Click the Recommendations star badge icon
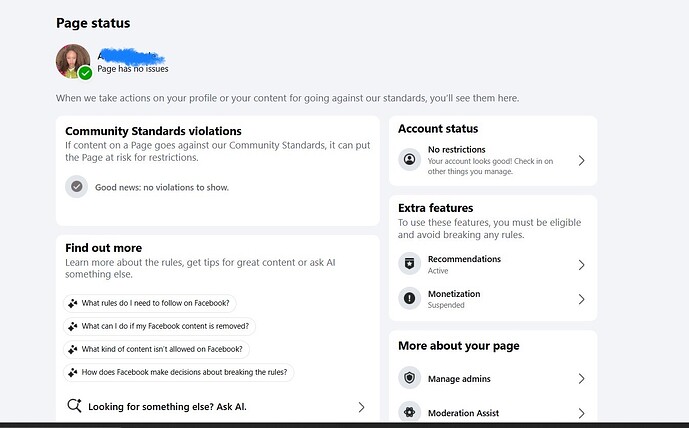 coord(410,264)
